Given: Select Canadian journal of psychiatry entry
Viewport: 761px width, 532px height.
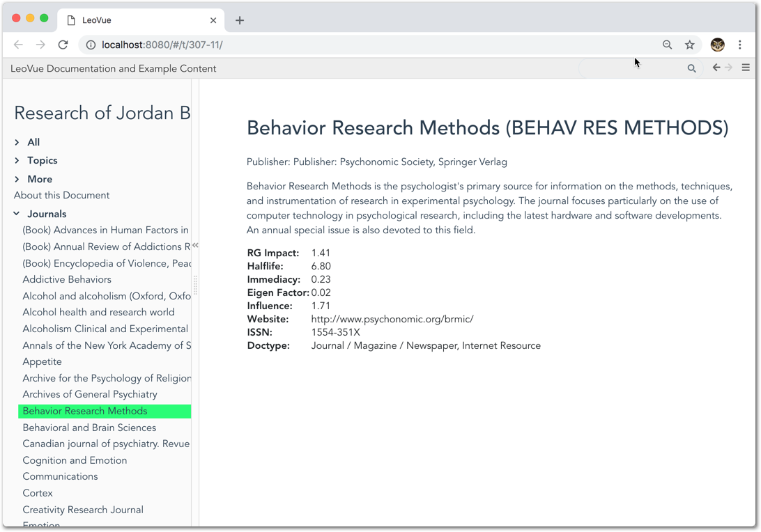Looking at the screenshot, I should [x=107, y=444].
